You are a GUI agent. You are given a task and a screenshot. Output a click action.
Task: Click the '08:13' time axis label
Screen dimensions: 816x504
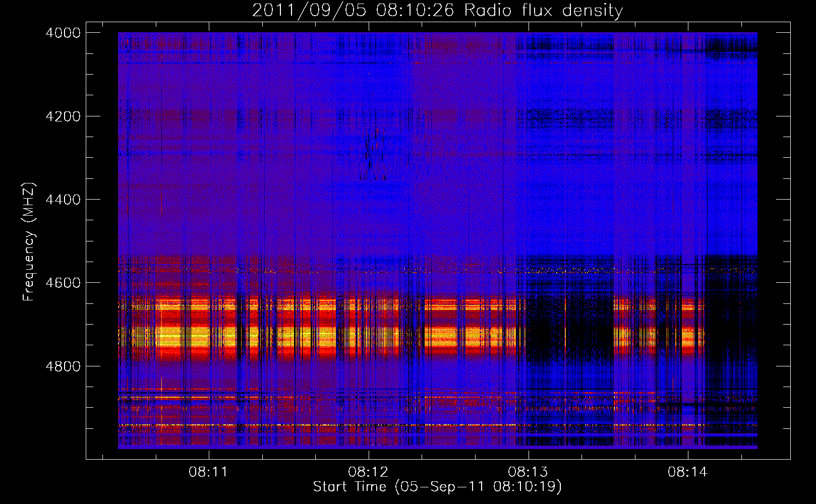pos(528,472)
